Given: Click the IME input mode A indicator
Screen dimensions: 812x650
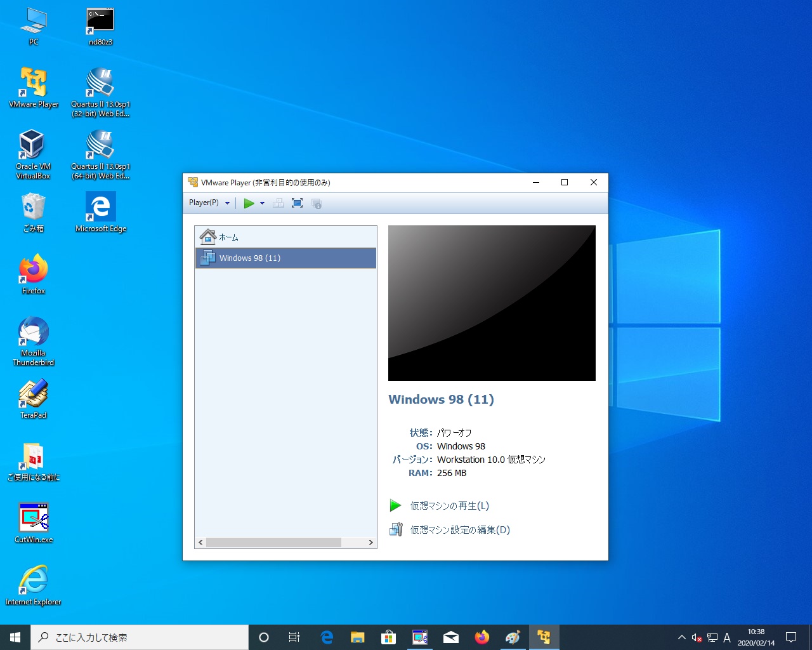Looking at the screenshot, I should point(727,637).
